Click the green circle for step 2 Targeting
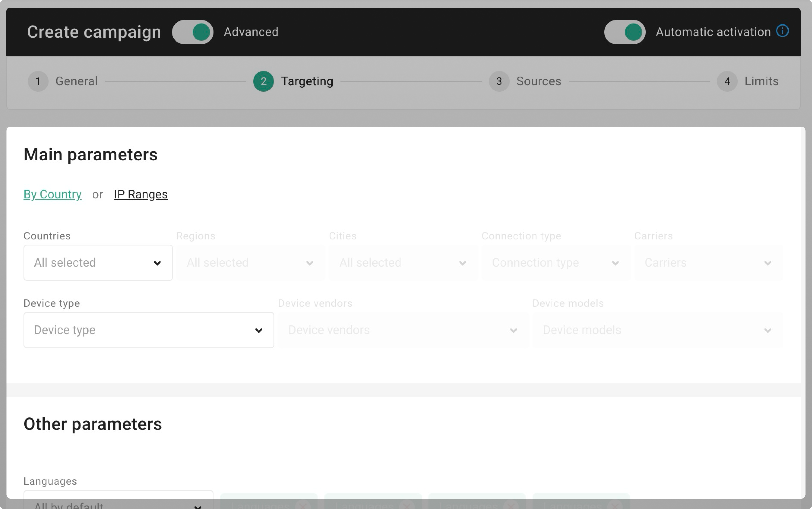Image resolution: width=812 pixels, height=509 pixels. [263, 81]
